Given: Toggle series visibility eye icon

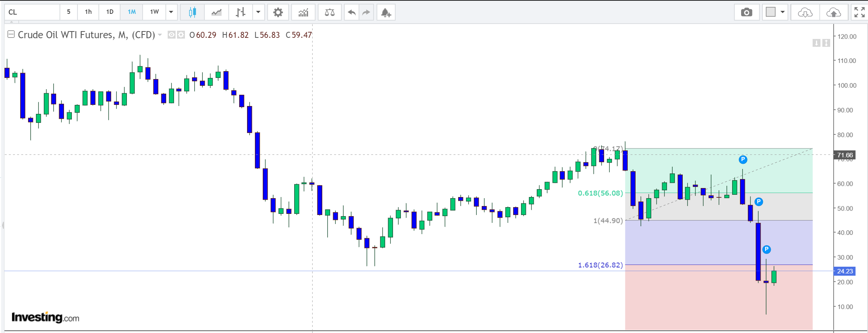Looking at the screenshot, I should [x=171, y=35].
